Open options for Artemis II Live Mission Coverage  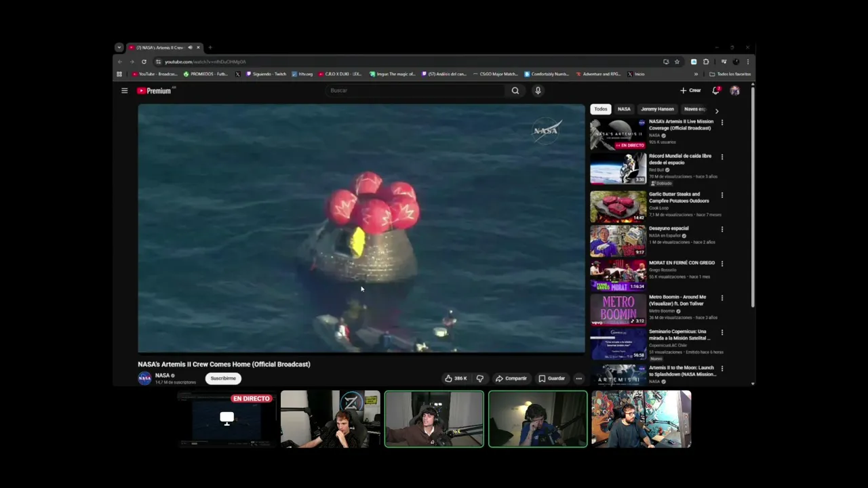pos(722,123)
